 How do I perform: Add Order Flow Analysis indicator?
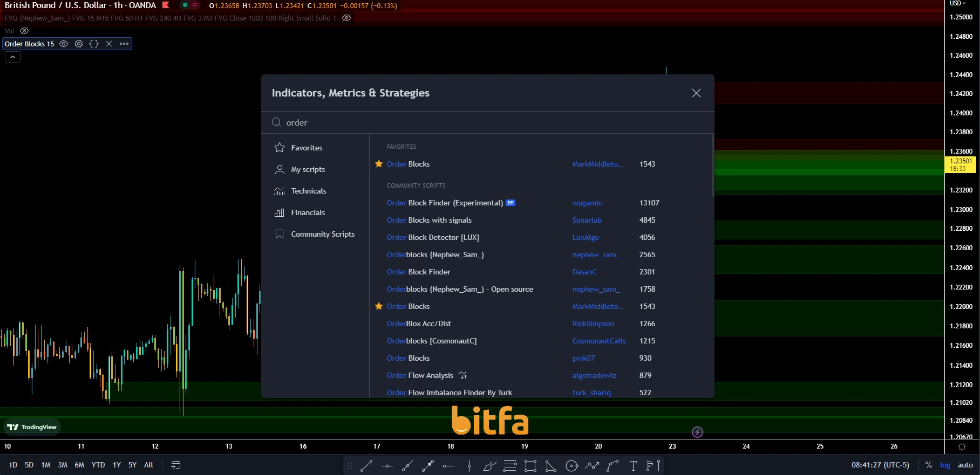pos(541,375)
